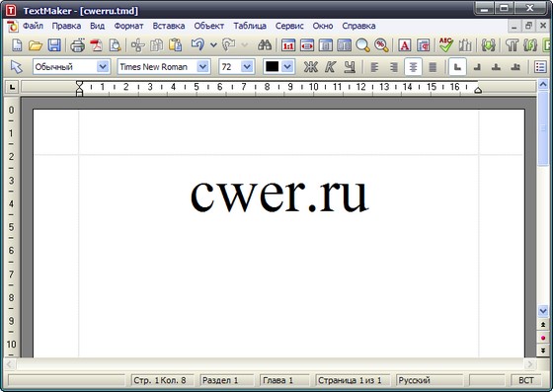Viewport: 553px width, 392px height.
Task: Cut selection with scissors icon
Action: [138, 45]
